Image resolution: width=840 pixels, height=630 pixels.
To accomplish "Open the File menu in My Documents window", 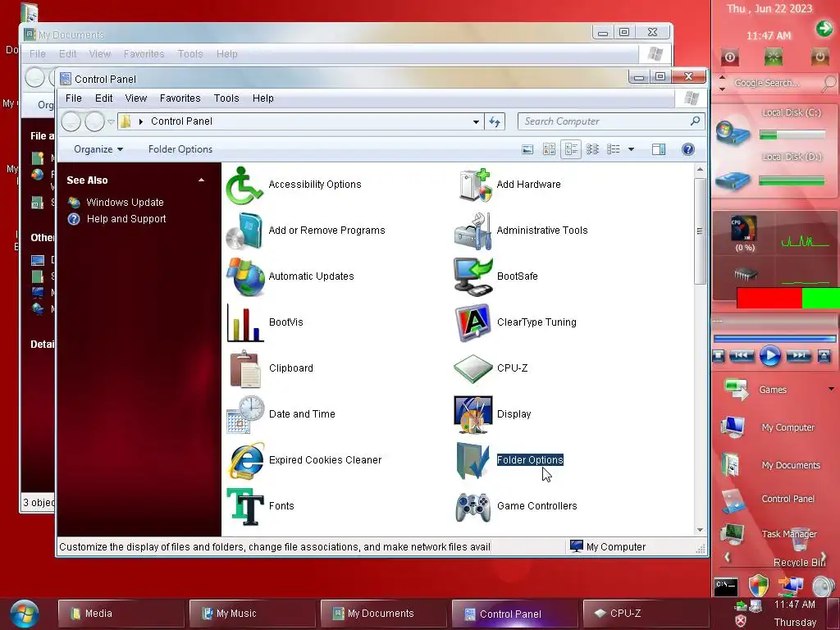I will coord(38,54).
